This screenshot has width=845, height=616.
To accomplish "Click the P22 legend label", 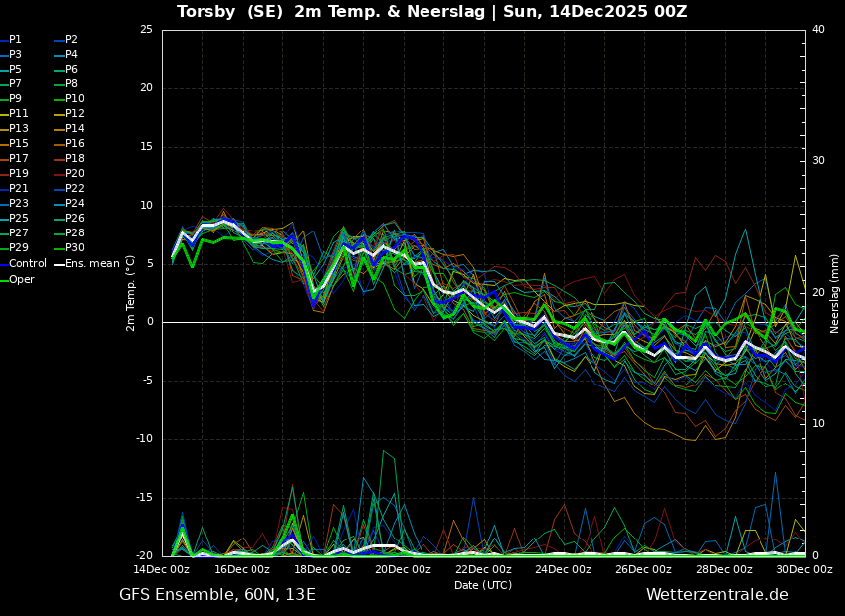I will tap(70, 189).
